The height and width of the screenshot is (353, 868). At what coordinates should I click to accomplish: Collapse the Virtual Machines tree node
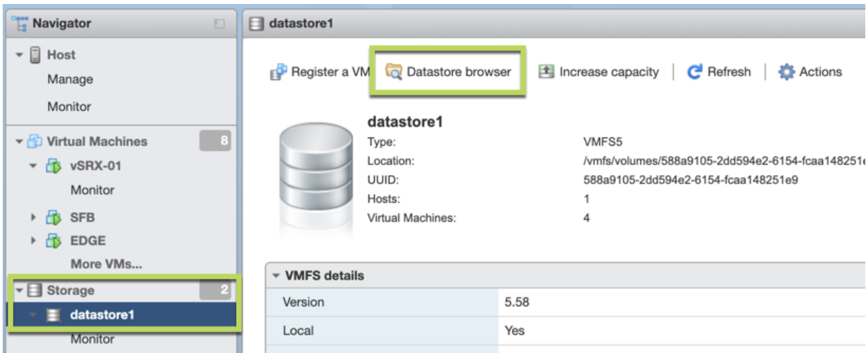point(19,142)
